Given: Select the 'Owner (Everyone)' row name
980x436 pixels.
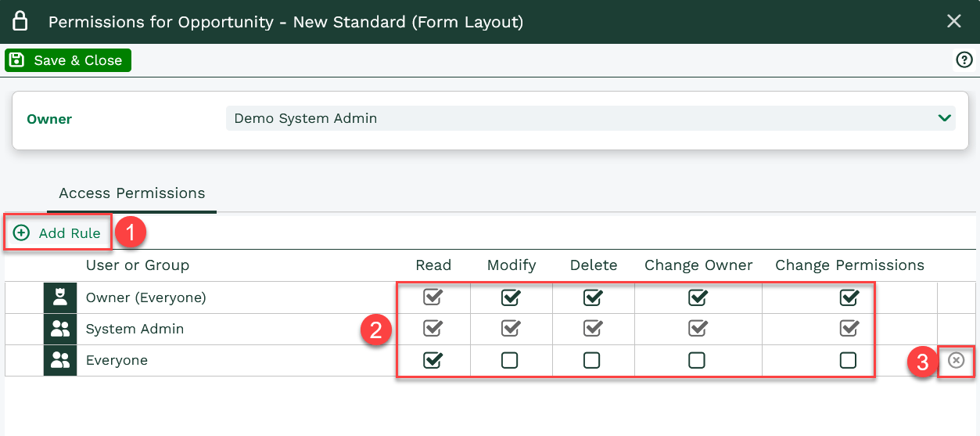Looking at the screenshot, I should point(145,297).
